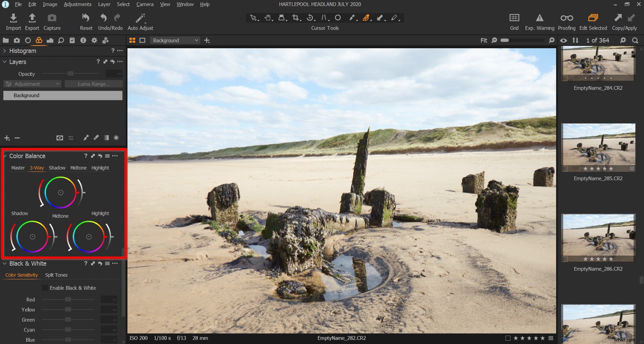
Task: Select the EmptyName_285.CR2 thumbnail
Action: tap(598, 148)
